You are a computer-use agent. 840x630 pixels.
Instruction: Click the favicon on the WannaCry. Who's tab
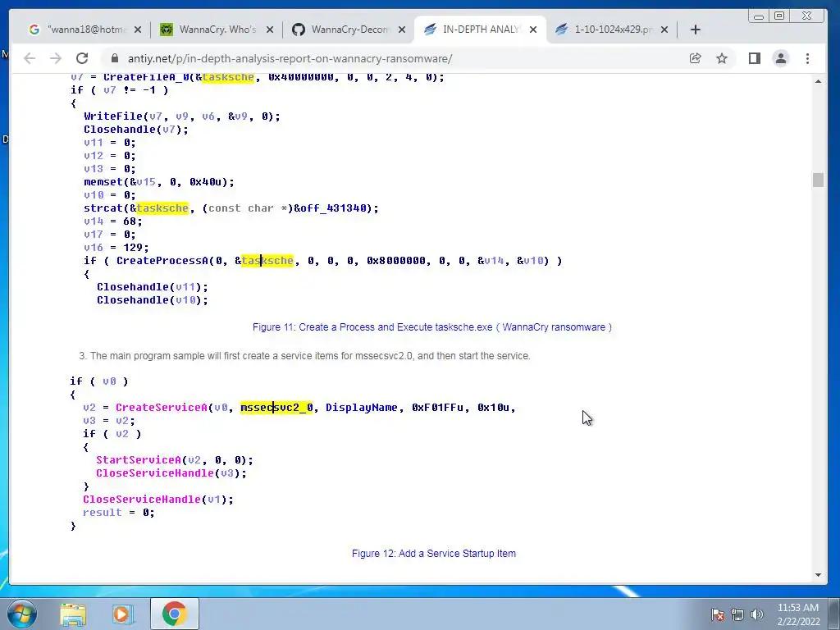(x=167, y=30)
